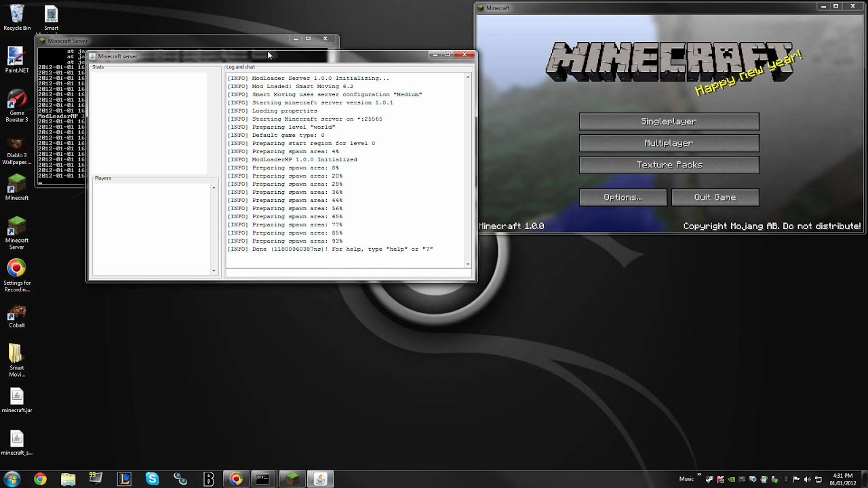This screenshot has width=868, height=488.
Task: Switch to the command prompt taskbar button
Action: 263,479
